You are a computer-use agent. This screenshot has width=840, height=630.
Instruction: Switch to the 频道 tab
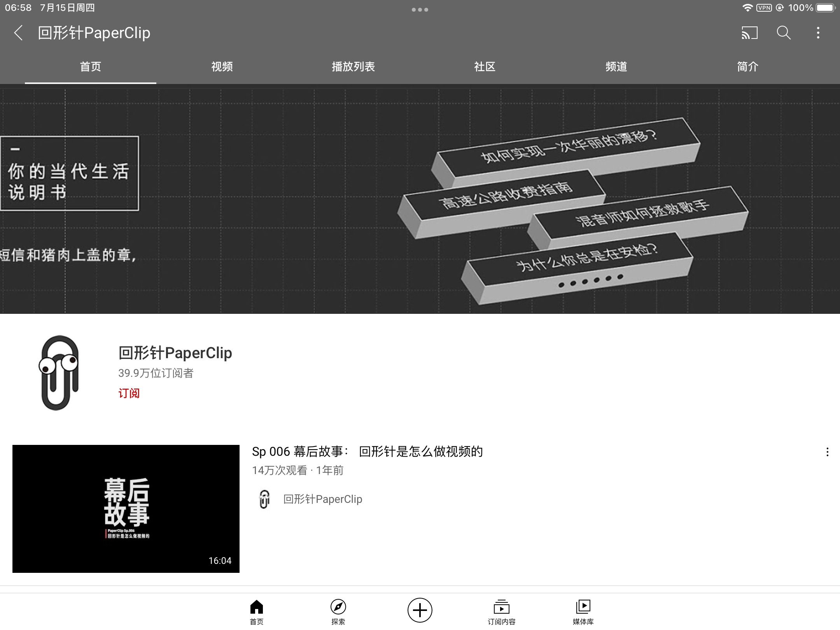(x=616, y=67)
